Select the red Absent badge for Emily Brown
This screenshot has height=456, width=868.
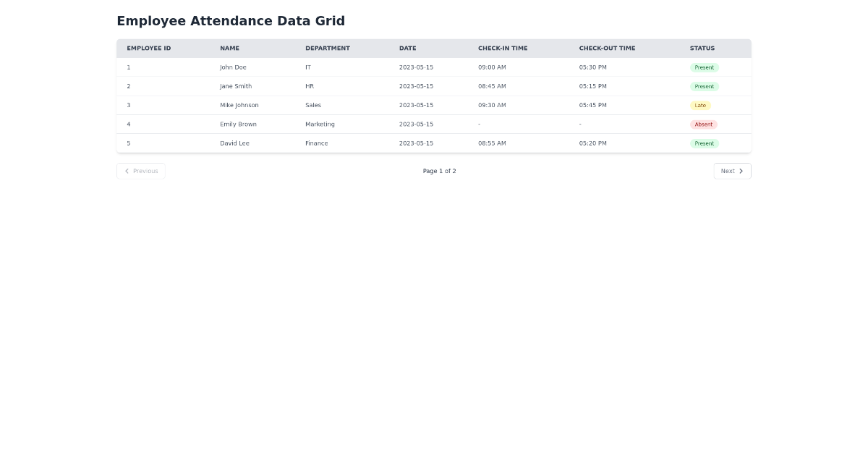tap(703, 124)
